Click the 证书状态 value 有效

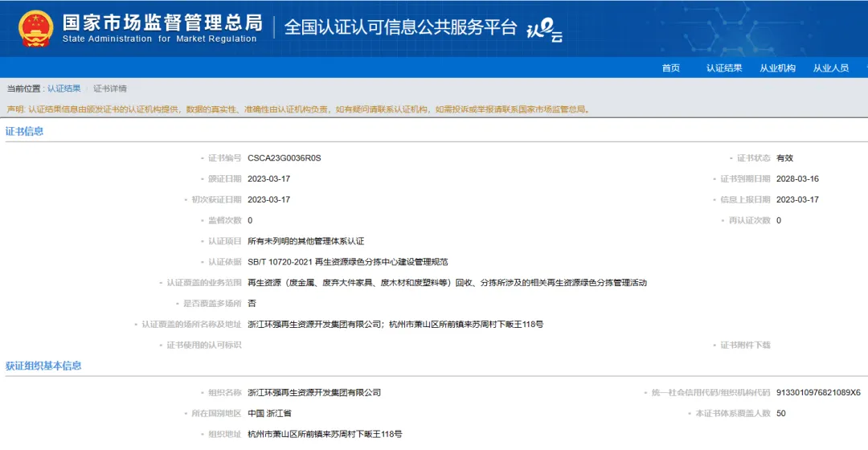pyautogui.click(x=784, y=158)
